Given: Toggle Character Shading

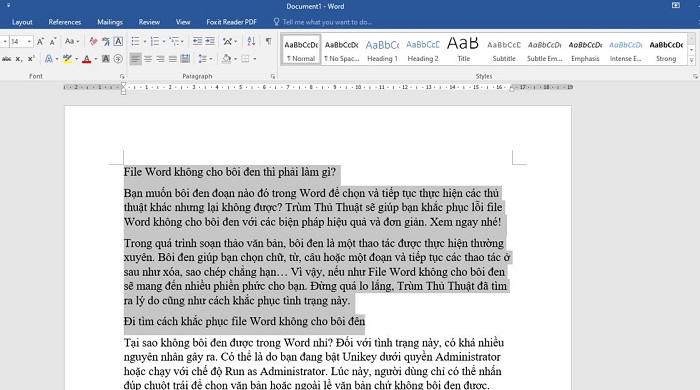Looking at the screenshot, I should pyautogui.click(x=106, y=58).
